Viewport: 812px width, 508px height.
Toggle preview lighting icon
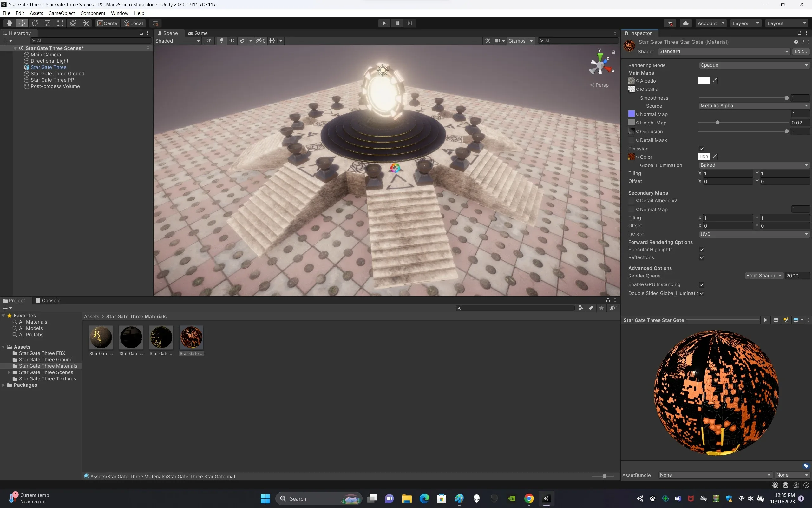click(x=786, y=320)
